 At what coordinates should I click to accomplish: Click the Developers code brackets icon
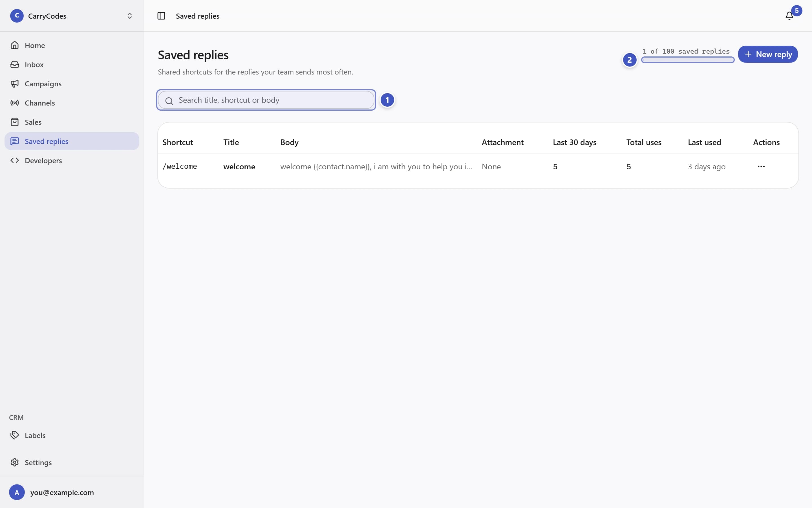click(x=14, y=160)
